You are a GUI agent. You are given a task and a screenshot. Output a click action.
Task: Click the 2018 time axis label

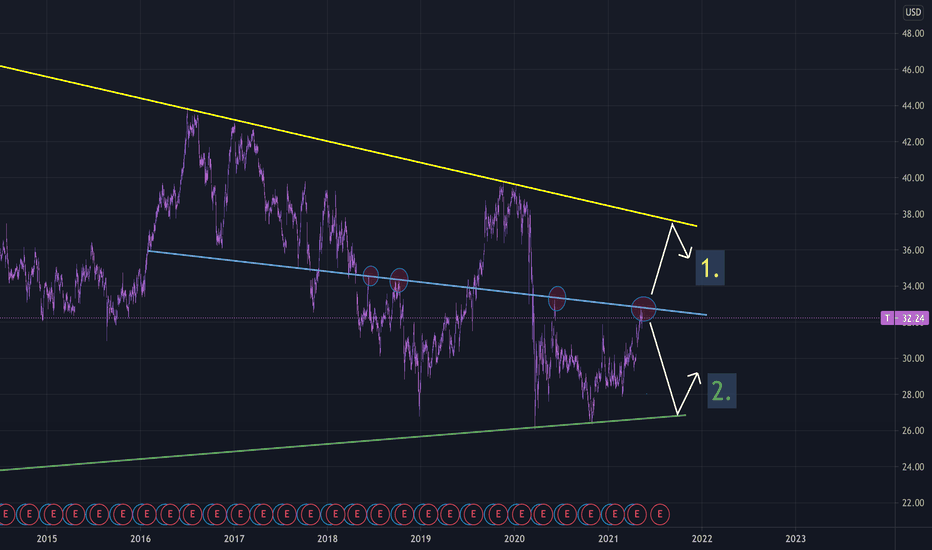pos(328,539)
